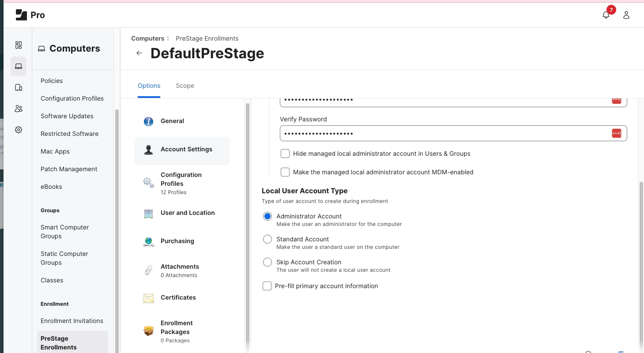Click the User and Location building icon
The image size is (644, 353).
pos(149,214)
